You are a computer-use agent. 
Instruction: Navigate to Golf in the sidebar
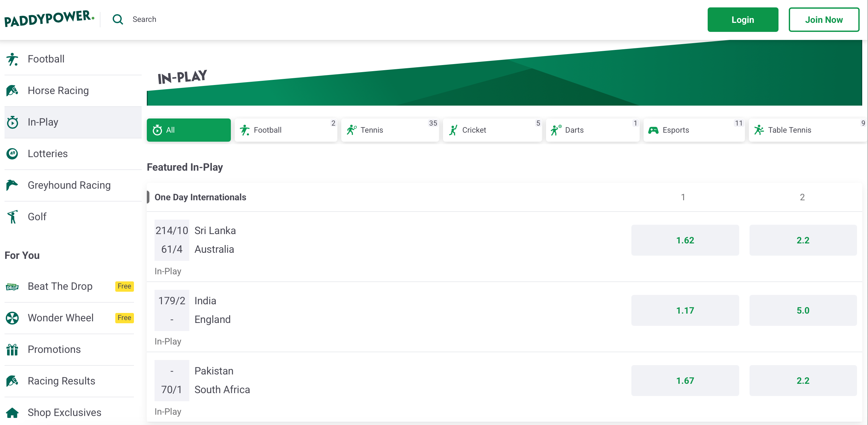pos(73,217)
